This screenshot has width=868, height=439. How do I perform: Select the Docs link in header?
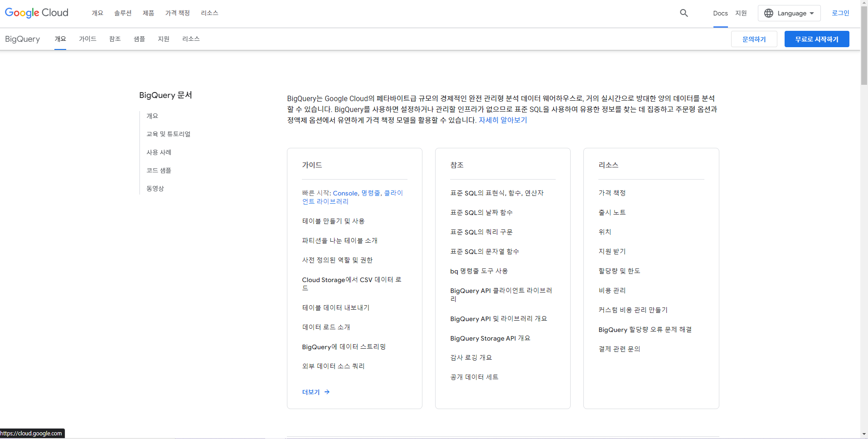point(720,13)
